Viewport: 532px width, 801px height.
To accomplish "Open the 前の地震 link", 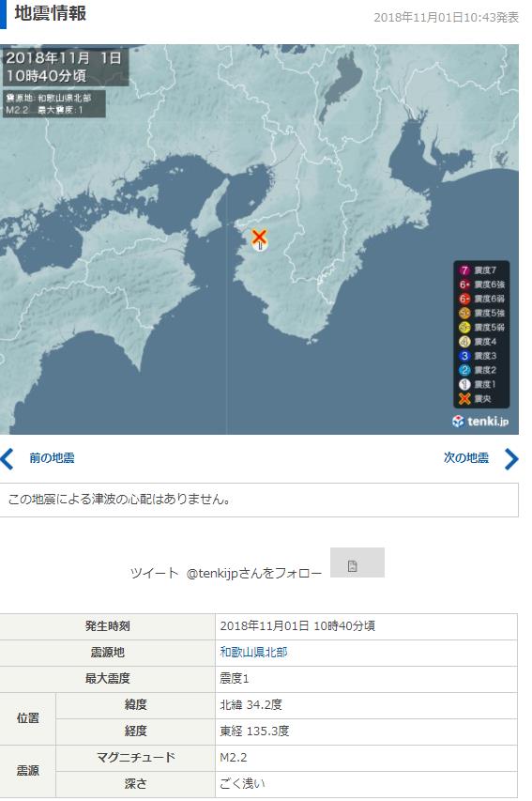I will point(52,457).
